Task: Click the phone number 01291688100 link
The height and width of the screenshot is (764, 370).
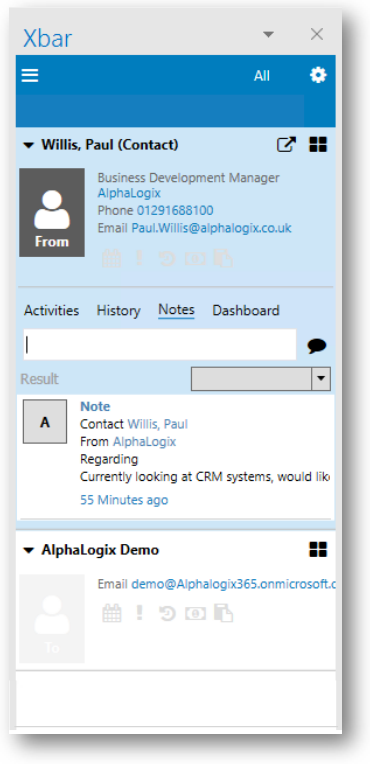Action: pos(175,210)
